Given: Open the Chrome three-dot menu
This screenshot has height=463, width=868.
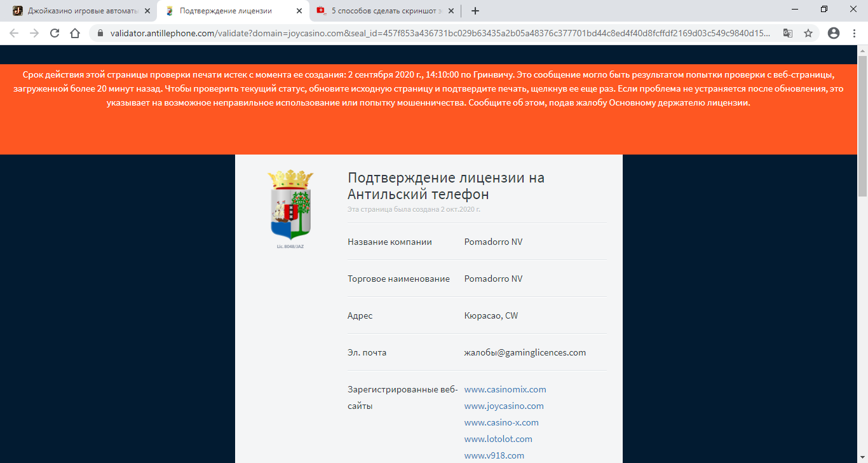Looking at the screenshot, I should pyautogui.click(x=855, y=33).
